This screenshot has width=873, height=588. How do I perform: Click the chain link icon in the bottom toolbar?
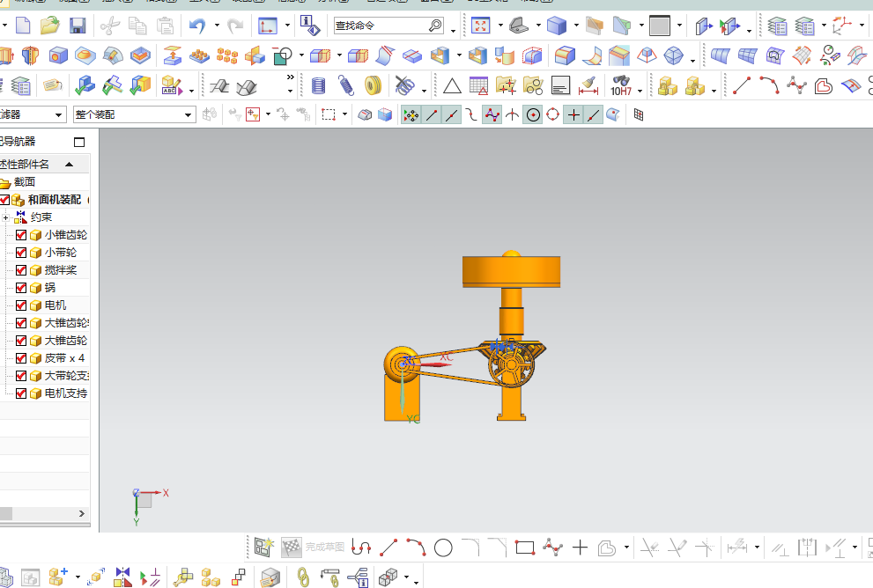click(303, 577)
